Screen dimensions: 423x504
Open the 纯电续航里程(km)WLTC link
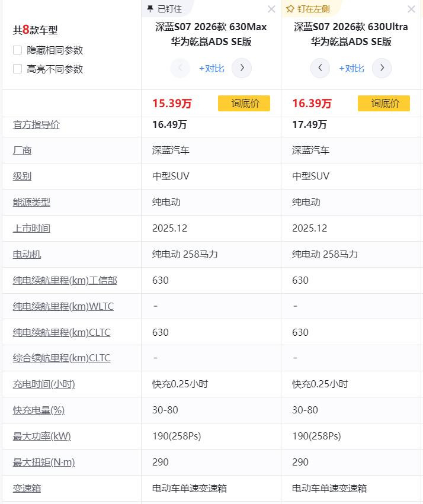(x=63, y=306)
